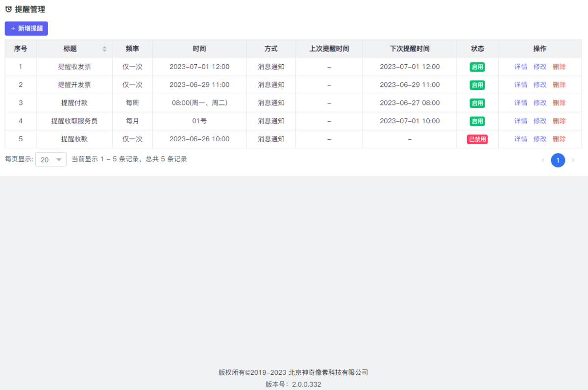Select 20 in the records-per-page combo box
The image size is (588, 390).
tap(50, 159)
